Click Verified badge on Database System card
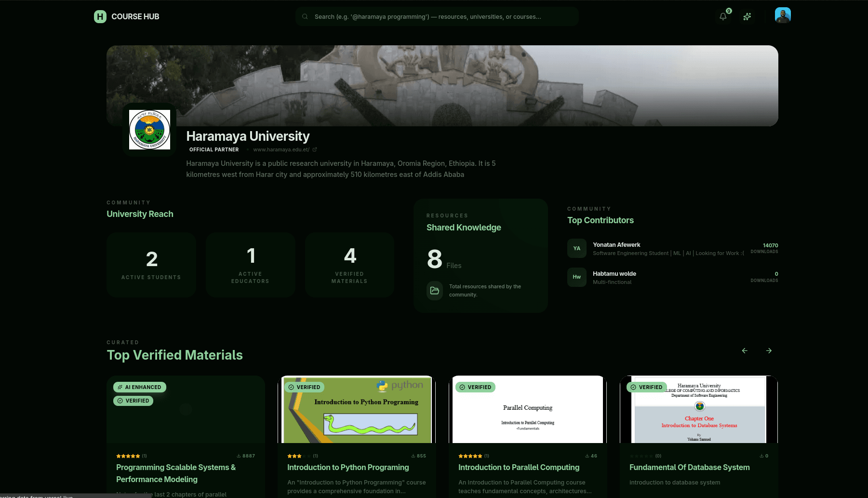Image resolution: width=868 pixels, height=498 pixels. point(646,387)
